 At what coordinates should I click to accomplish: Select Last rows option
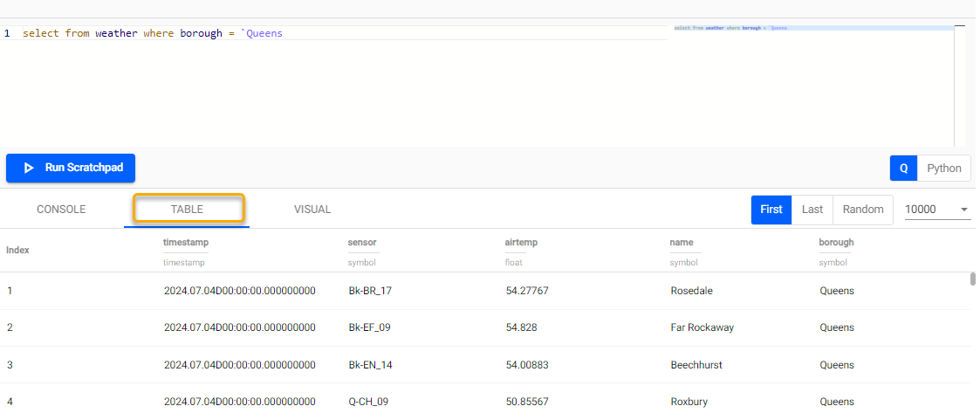click(x=812, y=210)
